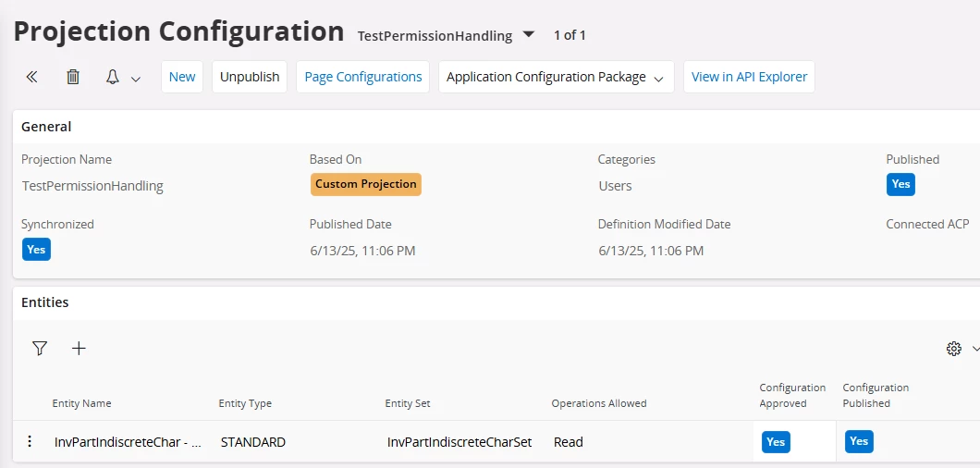Open the TestPermissionHandling record selector dropdown

tap(529, 34)
